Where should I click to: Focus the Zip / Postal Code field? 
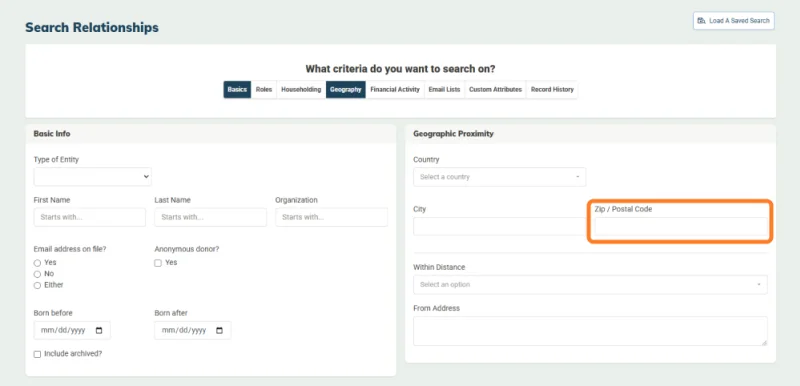[681, 226]
